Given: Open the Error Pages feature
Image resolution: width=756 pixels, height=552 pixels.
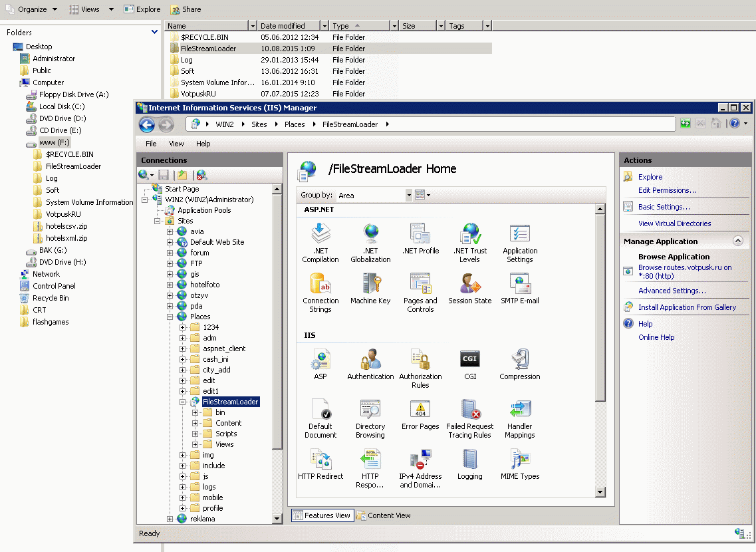Looking at the screenshot, I should pos(420,414).
